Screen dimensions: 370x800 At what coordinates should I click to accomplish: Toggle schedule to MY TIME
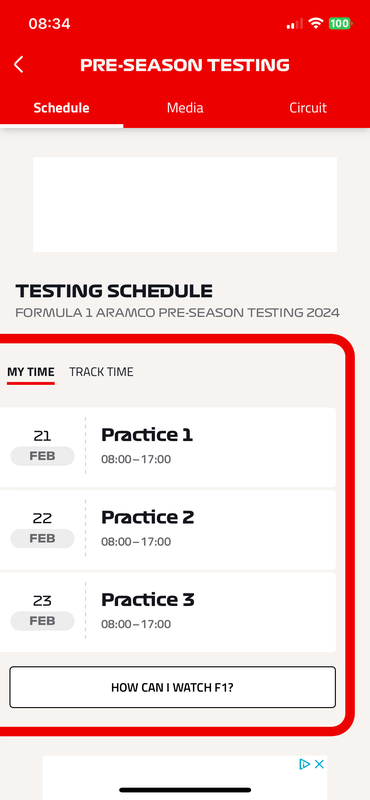(x=31, y=372)
